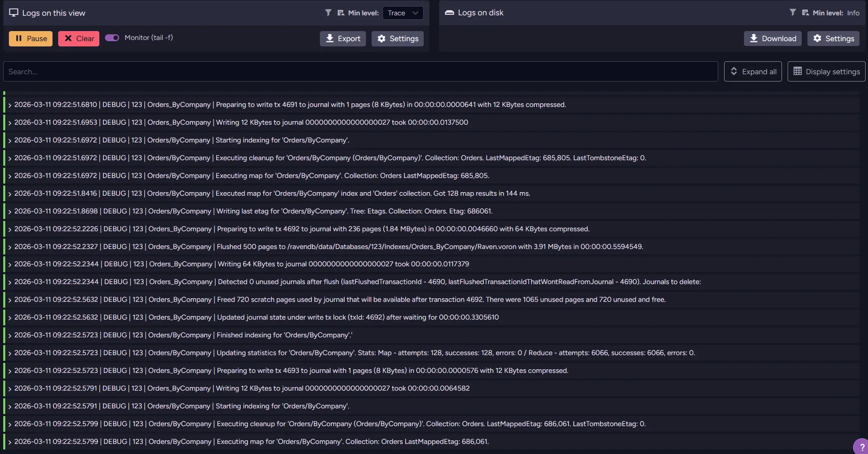Open Settings for logs on this view

397,39
